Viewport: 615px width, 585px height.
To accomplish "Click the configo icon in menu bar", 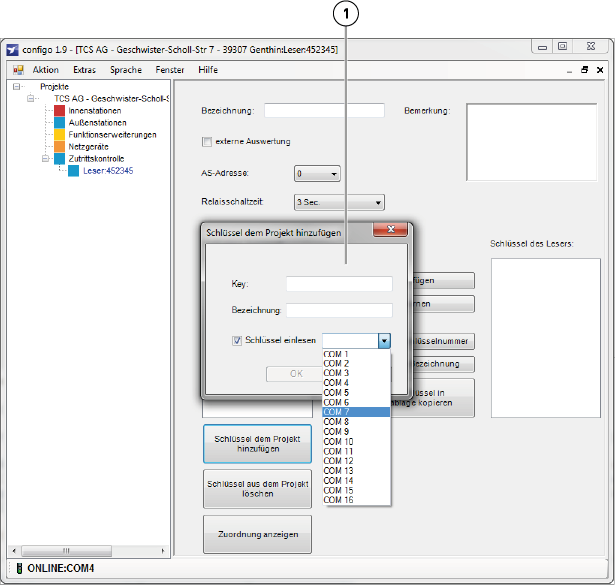I will [18, 70].
